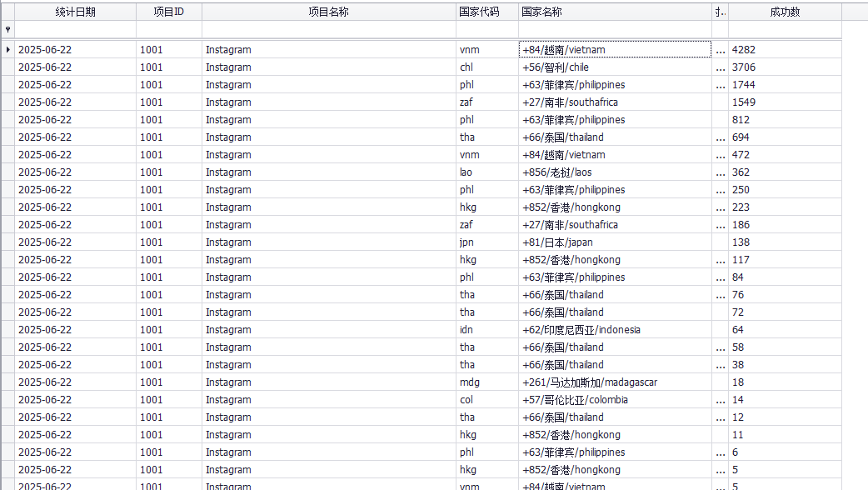The image size is (868, 490).
Task: Select the tha code cell in the 72 row
Action: [487, 312]
